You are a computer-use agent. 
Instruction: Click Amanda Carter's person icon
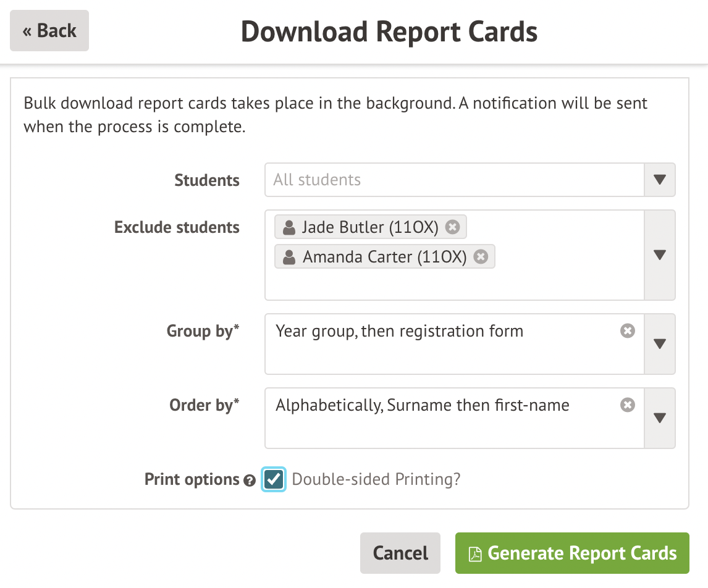pyautogui.click(x=288, y=256)
